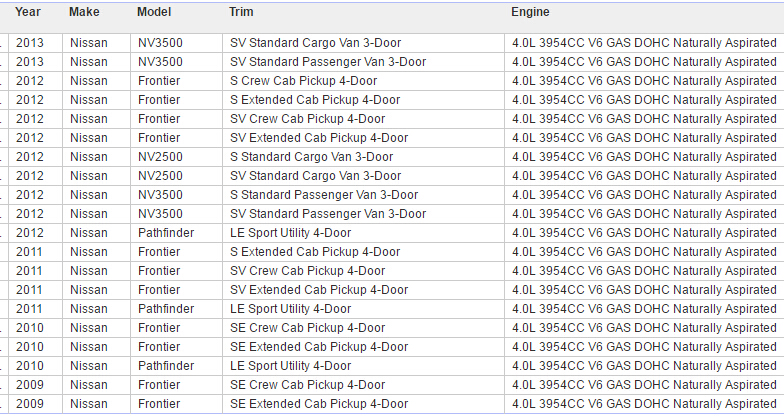Click the 2010 Pathfinder model cell
Viewport: 784px width, 418px height.
(x=166, y=366)
